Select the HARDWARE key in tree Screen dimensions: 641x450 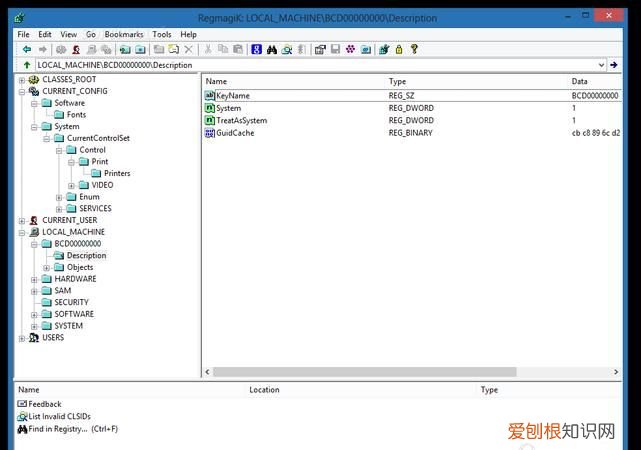click(76, 279)
